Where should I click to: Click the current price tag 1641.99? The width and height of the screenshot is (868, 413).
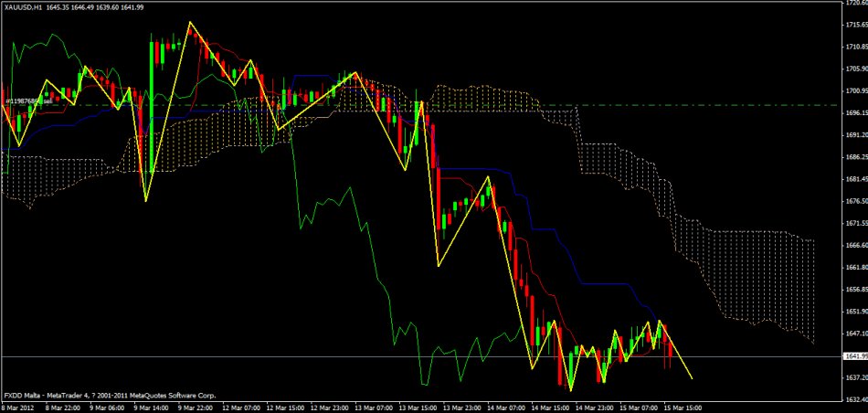point(850,356)
